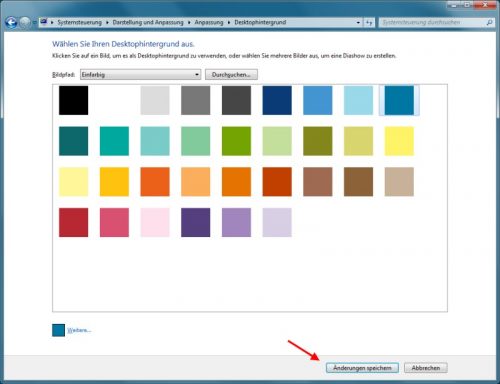
Task: Select the pale lilac swatch
Action: (277, 222)
